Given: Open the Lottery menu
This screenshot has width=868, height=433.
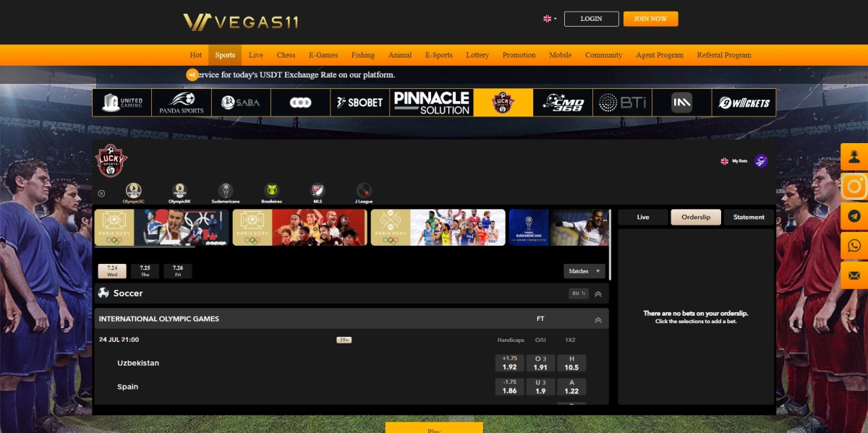Looking at the screenshot, I should [477, 55].
